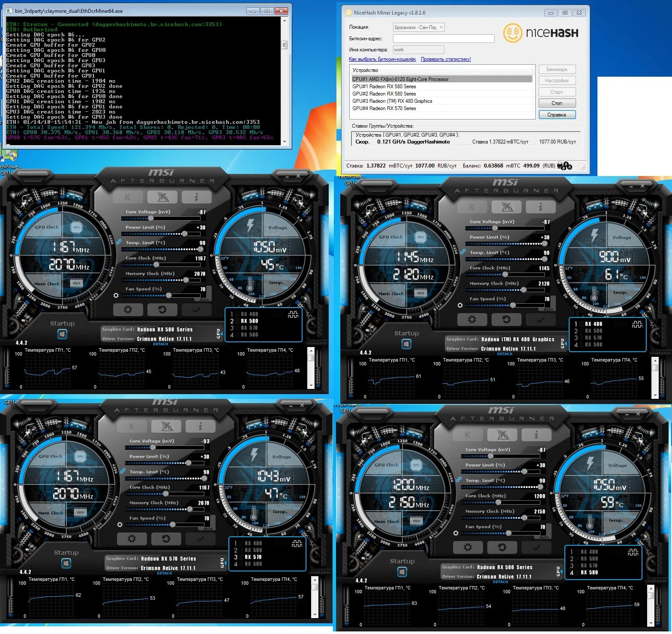Image resolution: width=672 pixels, height=634 pixels.
Task: Click info 'i' icon in RX 480 Afterburner window
Action: [541, 207]
